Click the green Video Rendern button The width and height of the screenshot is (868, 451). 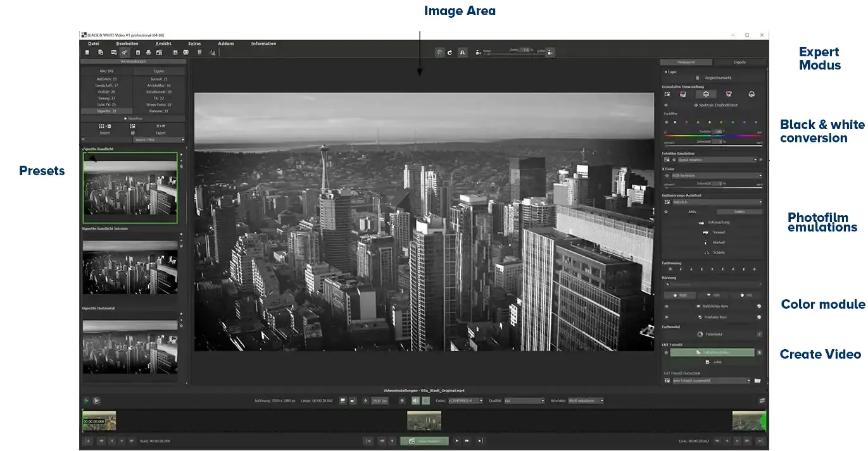point(424,441)
